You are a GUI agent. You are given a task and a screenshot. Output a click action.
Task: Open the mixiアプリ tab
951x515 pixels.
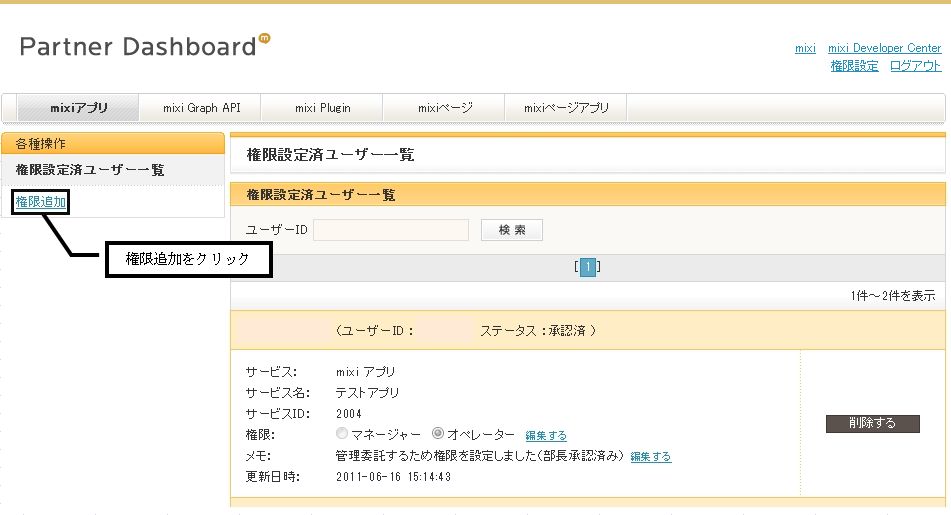coord(78,108)
